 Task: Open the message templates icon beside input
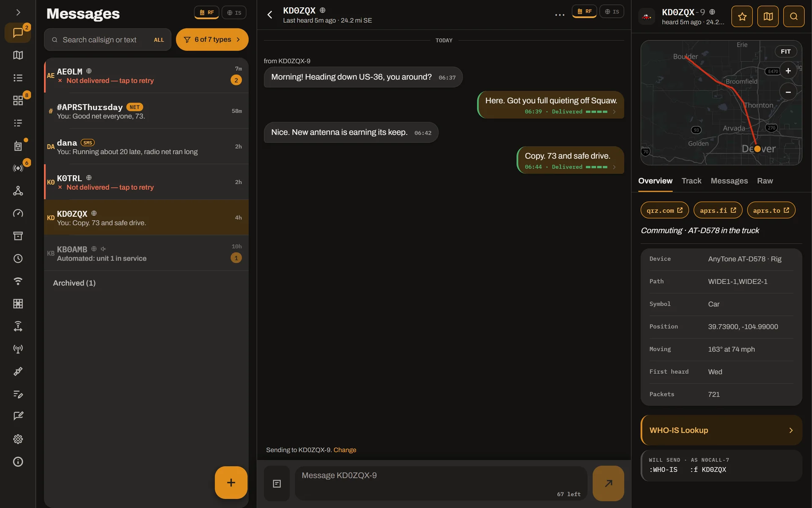pos(277,483)
